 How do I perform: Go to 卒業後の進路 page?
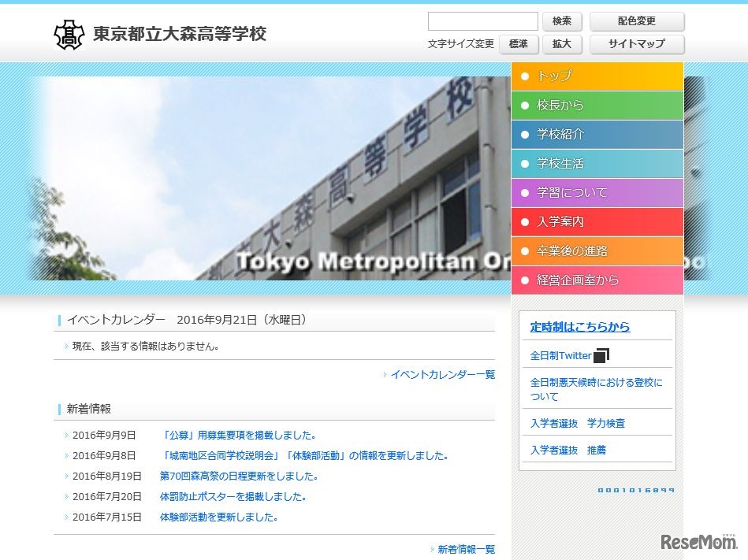coord(597,250)
